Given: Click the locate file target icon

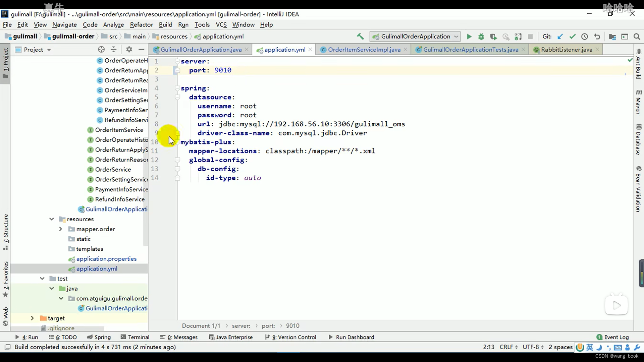Looking at the screenshot, I should point(101,50).
